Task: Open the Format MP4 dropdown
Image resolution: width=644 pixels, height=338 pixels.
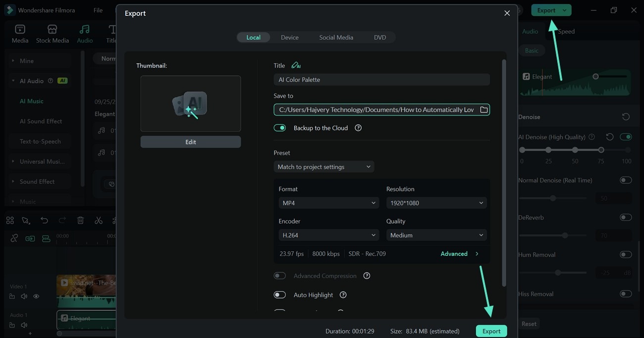Action: (x=329, y=203)
